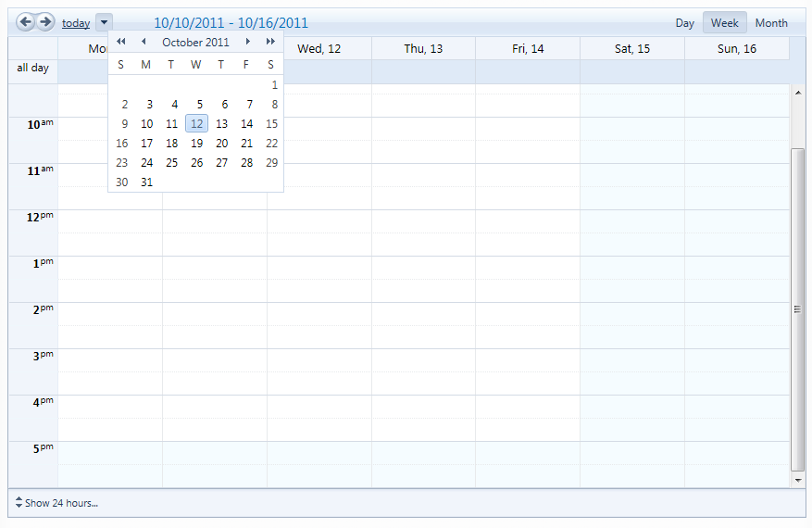Show next month in date picker
Screen dimensions: 812x528
pyautogui.click(x=247, y=42)
